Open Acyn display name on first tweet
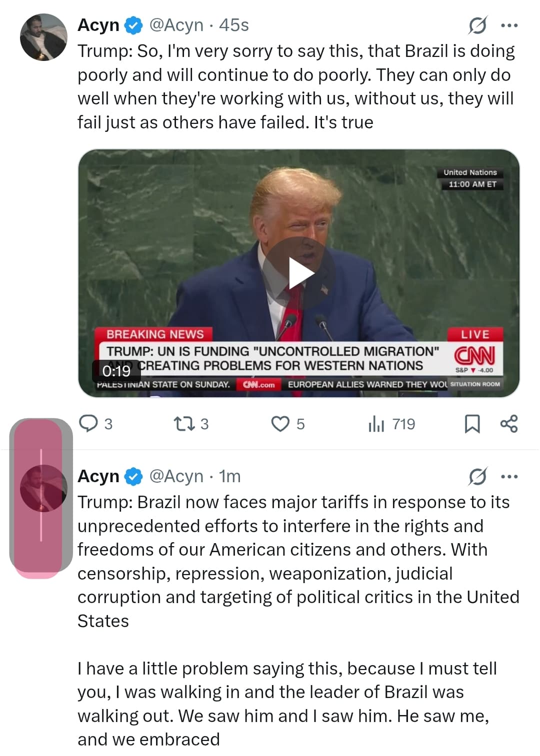 [x=98, y=25]
